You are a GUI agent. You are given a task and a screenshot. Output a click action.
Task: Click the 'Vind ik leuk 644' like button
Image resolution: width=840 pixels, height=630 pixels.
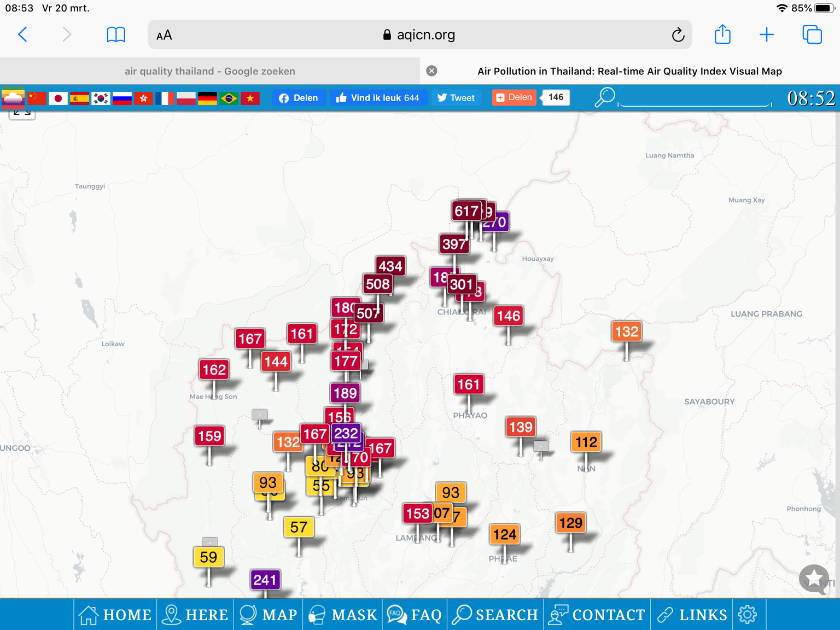[378, 98]
